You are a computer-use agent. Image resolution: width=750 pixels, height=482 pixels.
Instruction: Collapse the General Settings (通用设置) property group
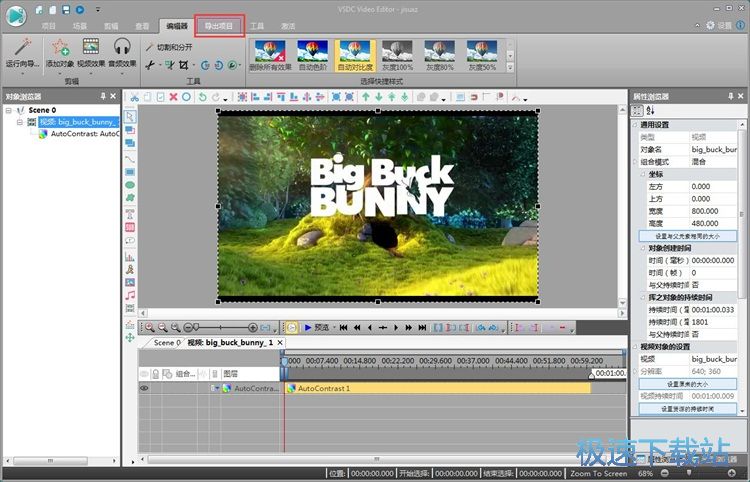pos(635,125)
